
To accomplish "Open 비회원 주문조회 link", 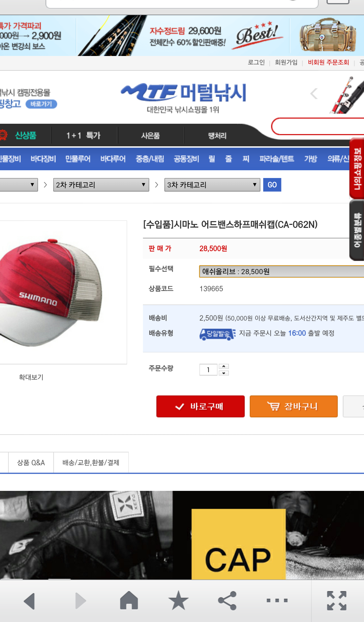I will (328, 62).
